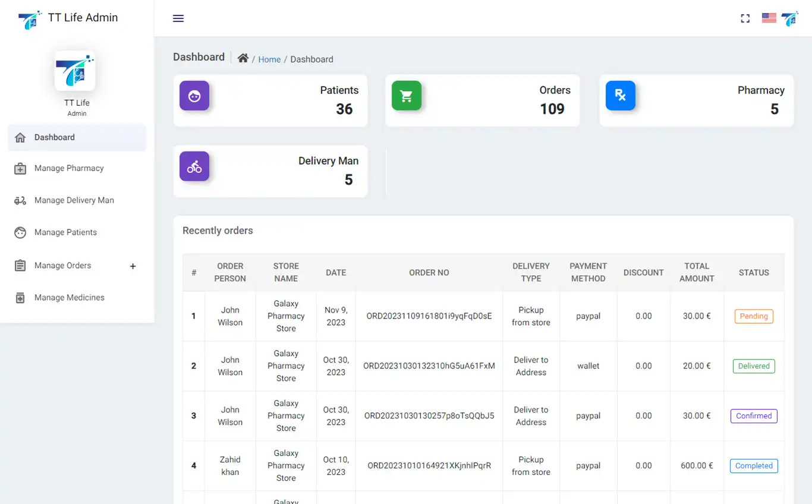Click the Pending status badge

tap(753, 316)
